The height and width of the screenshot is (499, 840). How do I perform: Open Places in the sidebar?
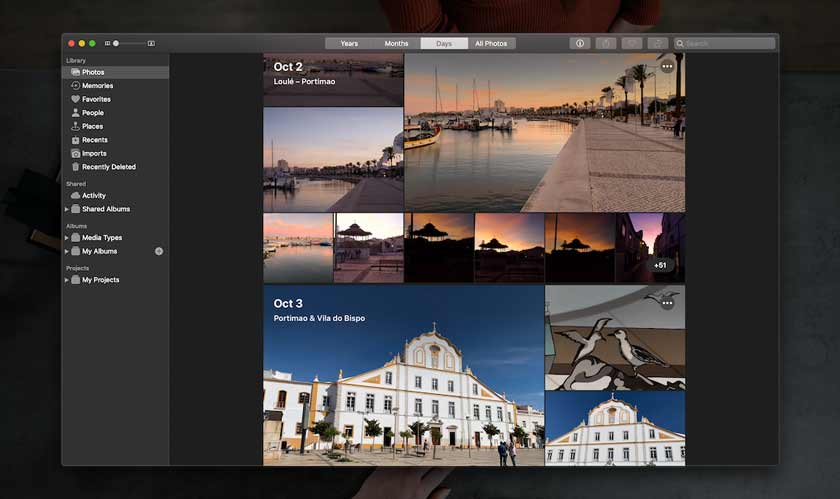92,126
